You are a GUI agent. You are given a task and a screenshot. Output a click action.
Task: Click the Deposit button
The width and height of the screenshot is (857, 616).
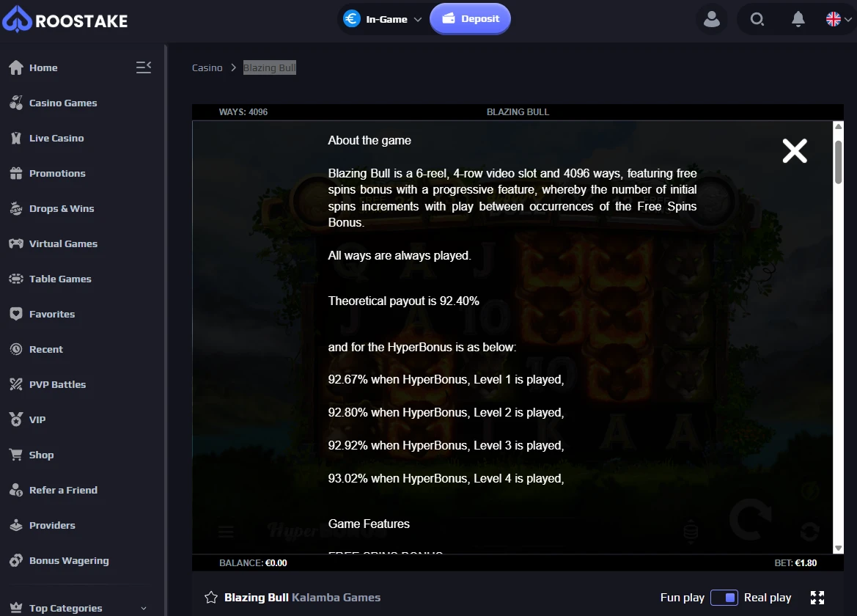click(470, 18)
